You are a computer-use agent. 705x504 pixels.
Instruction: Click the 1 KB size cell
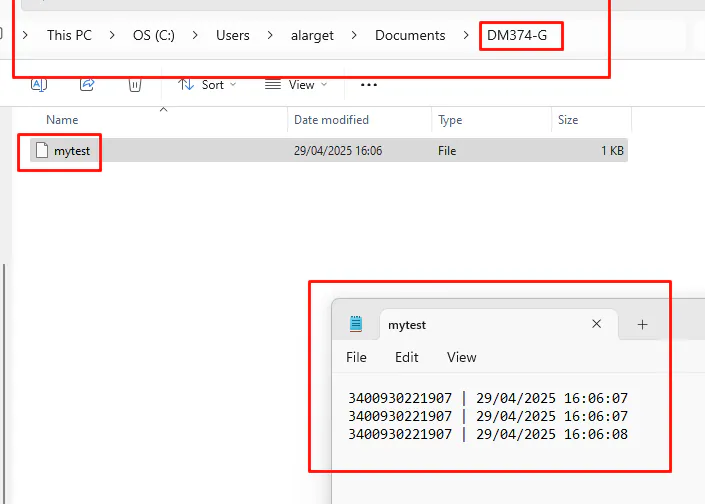coord(612,151)
